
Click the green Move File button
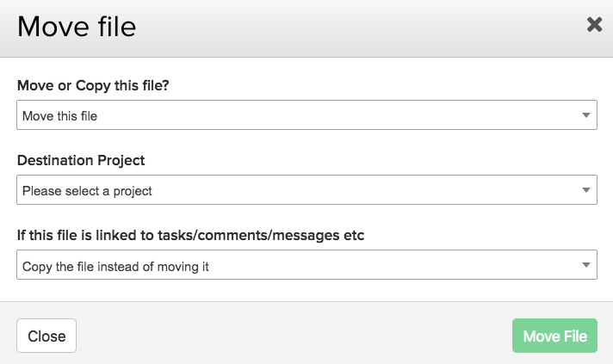pyautogui.click(x=554, y=336)
